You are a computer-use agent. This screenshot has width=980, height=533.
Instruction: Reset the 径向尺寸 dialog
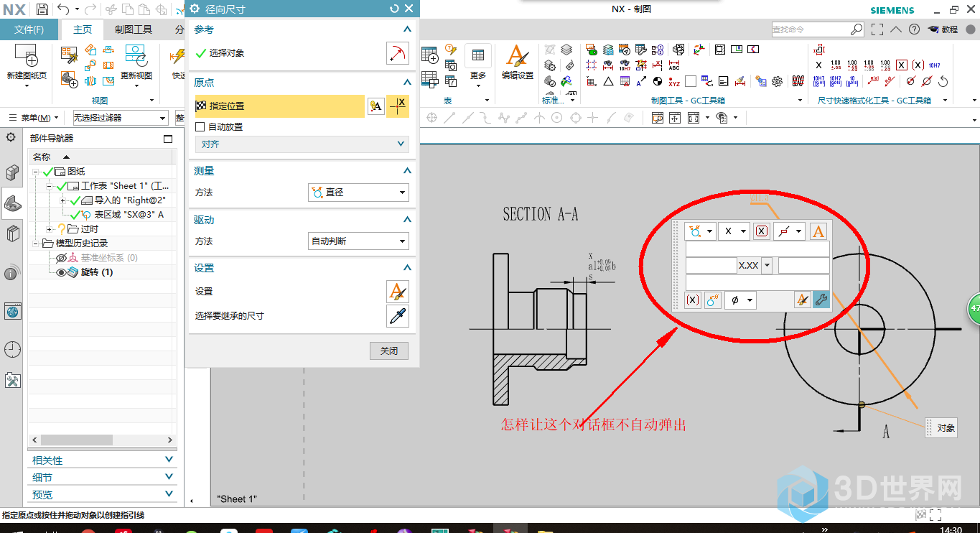tap(394, 9)
